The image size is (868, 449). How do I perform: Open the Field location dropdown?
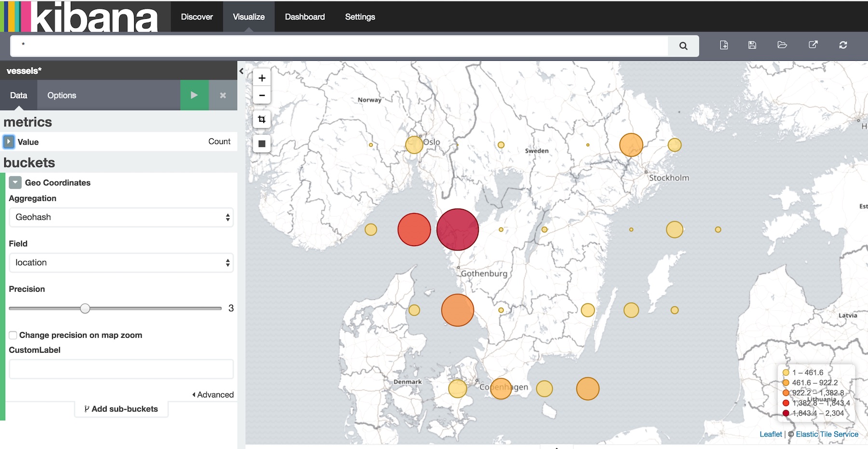121,263
